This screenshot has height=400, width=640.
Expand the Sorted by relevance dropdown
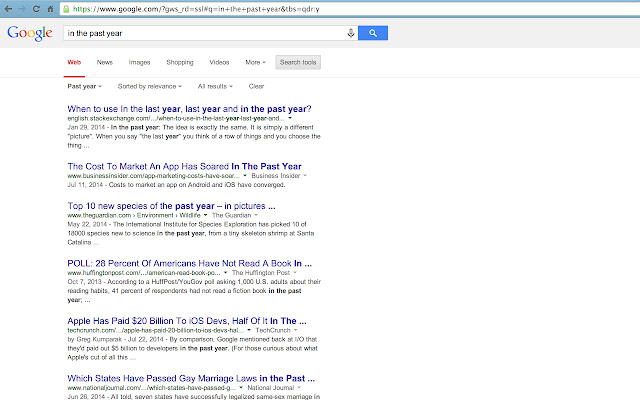coord(152,87)
